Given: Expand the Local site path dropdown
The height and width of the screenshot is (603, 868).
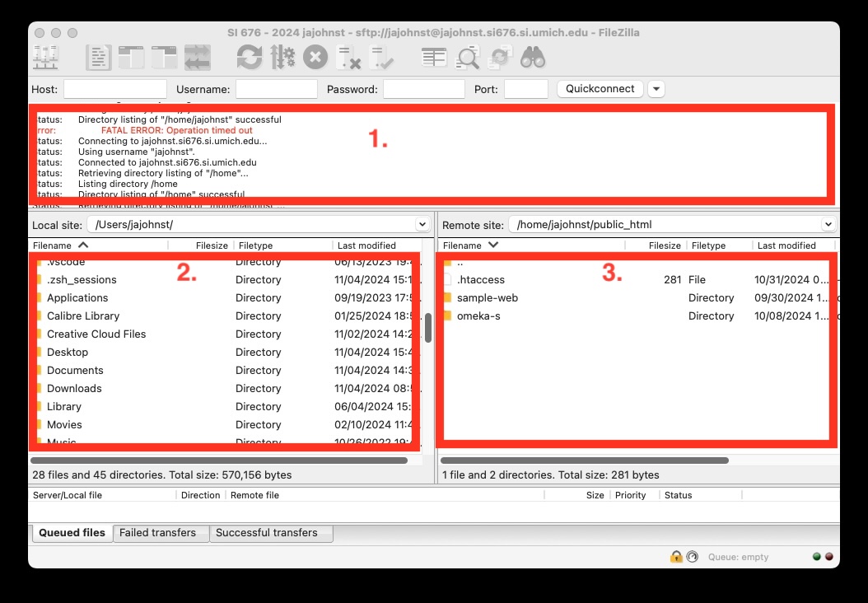Looking at the screenshot, I should 422,224.
